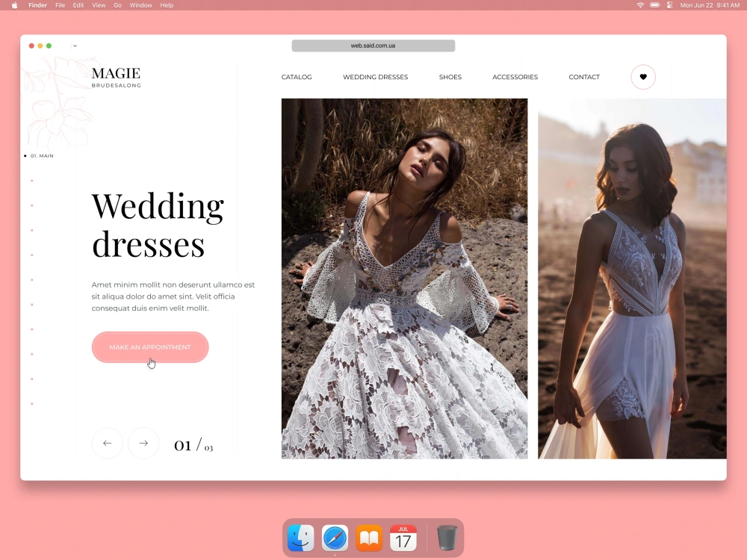The image size is (747, 560).
Task: Open Wi-Fi status in menu bar
Action: (x=640, y=5)
